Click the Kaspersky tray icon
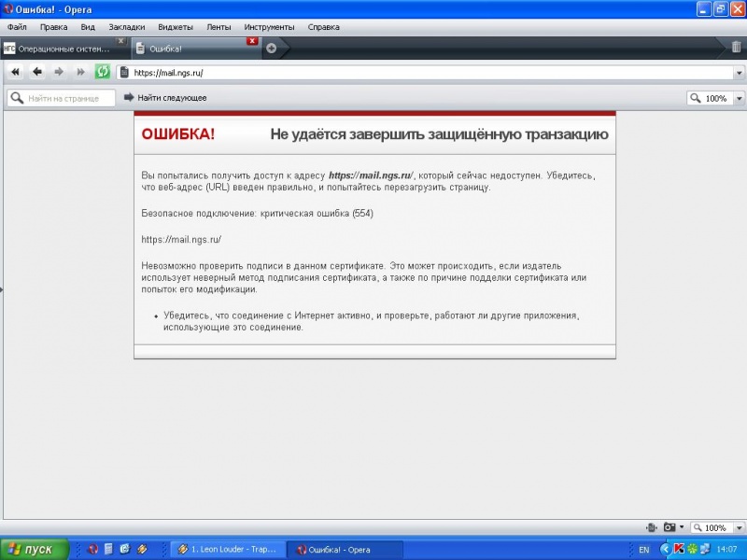 click(679, 550)
